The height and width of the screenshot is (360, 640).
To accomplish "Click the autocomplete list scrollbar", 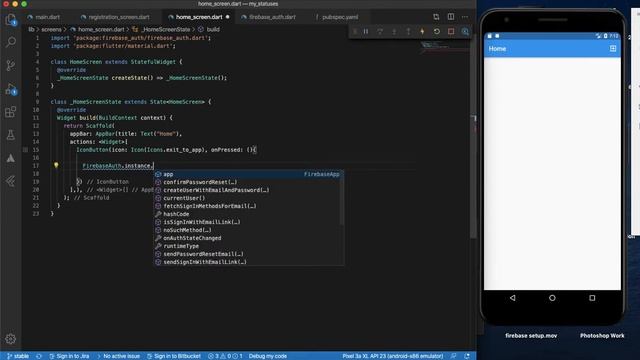I will click(342, 198).
